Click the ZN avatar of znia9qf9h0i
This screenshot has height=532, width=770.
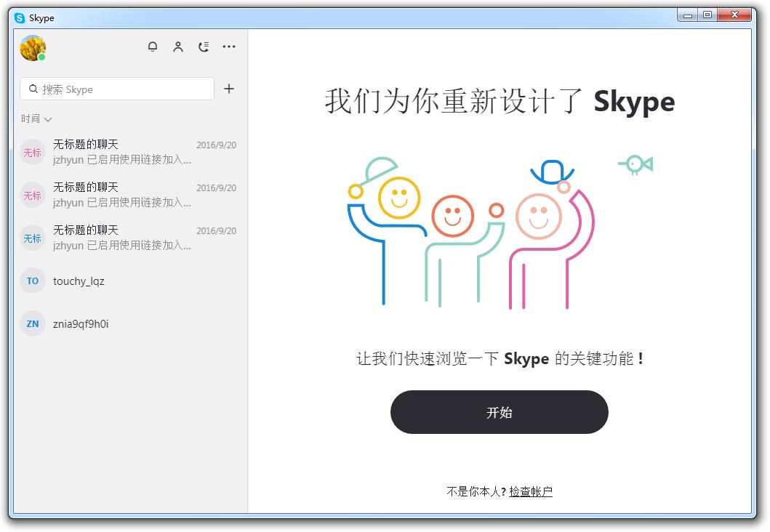(33, 324)
